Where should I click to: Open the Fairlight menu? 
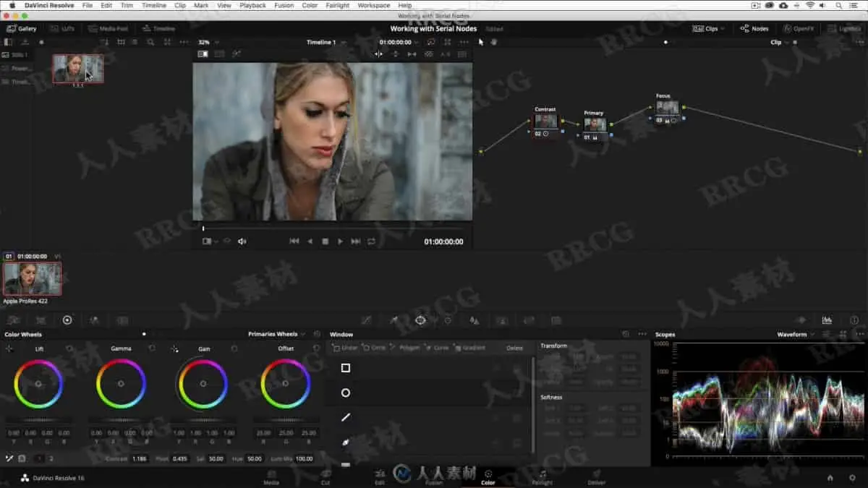[x=338, y=5]
